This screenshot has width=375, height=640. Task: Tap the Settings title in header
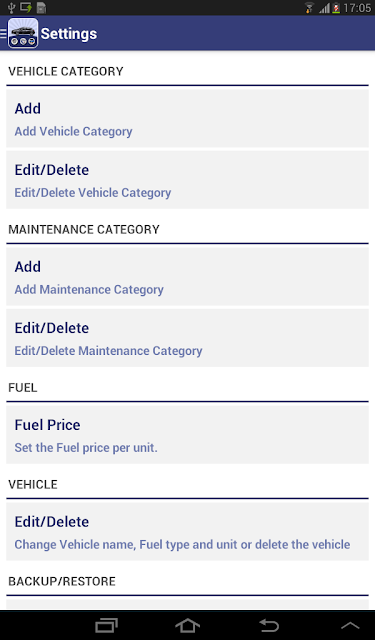point(69,34)
